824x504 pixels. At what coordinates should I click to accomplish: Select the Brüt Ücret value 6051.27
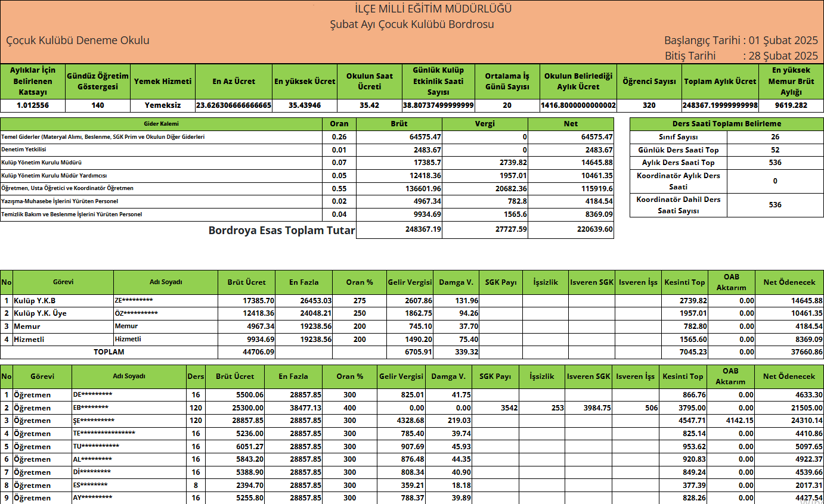click(250, 447)
